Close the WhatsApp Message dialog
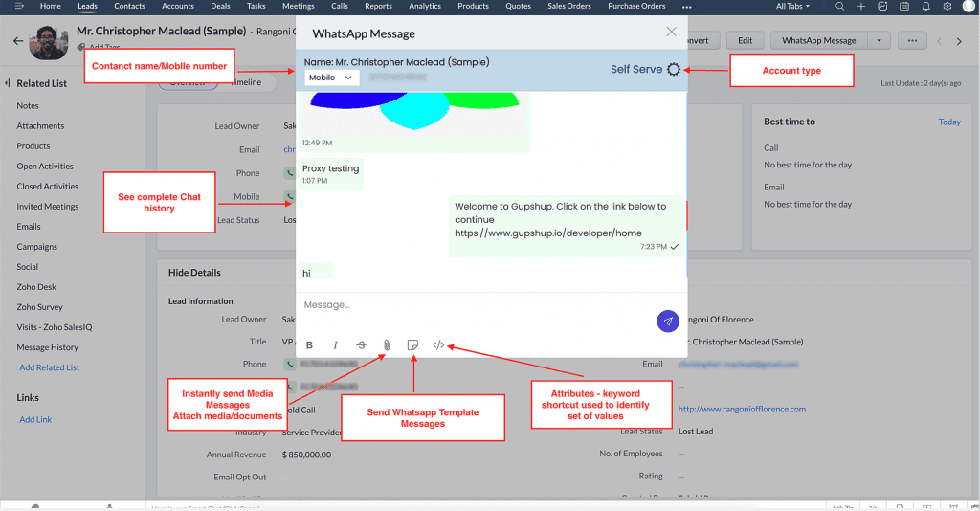Viewport: 980px width, 511px height. coord(671,32)
